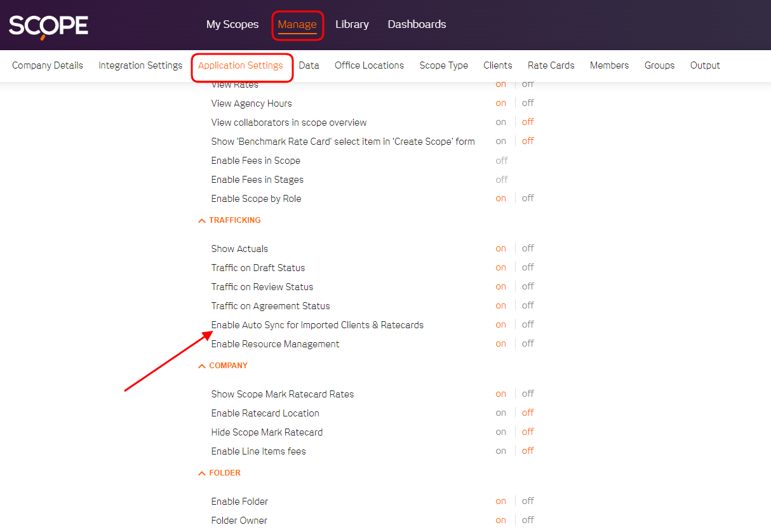Click the 'Show Actuals' setting label
771x532 pixels.
coord(240,249)
